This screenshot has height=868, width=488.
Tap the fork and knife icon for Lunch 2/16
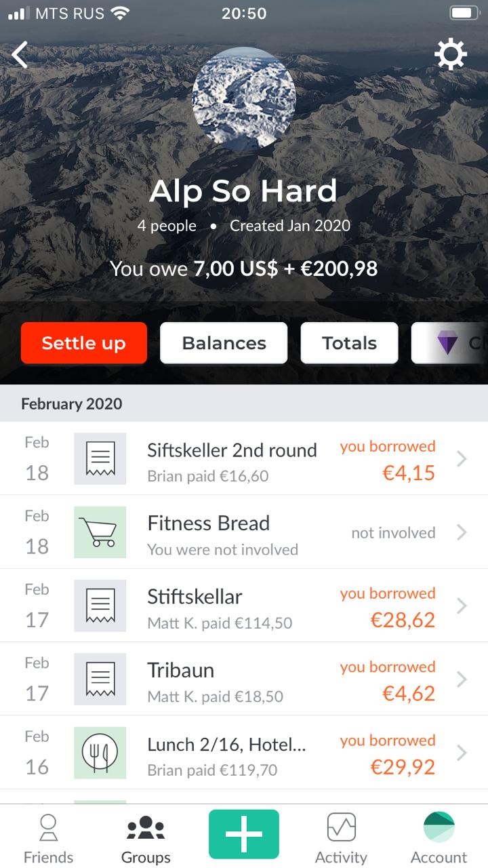100,753
